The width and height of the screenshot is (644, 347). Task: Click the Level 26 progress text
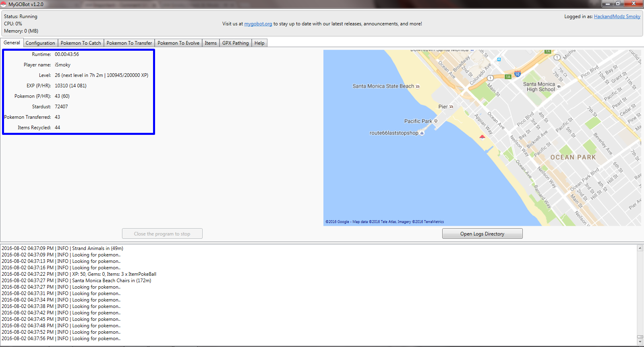tap(101, 75)
